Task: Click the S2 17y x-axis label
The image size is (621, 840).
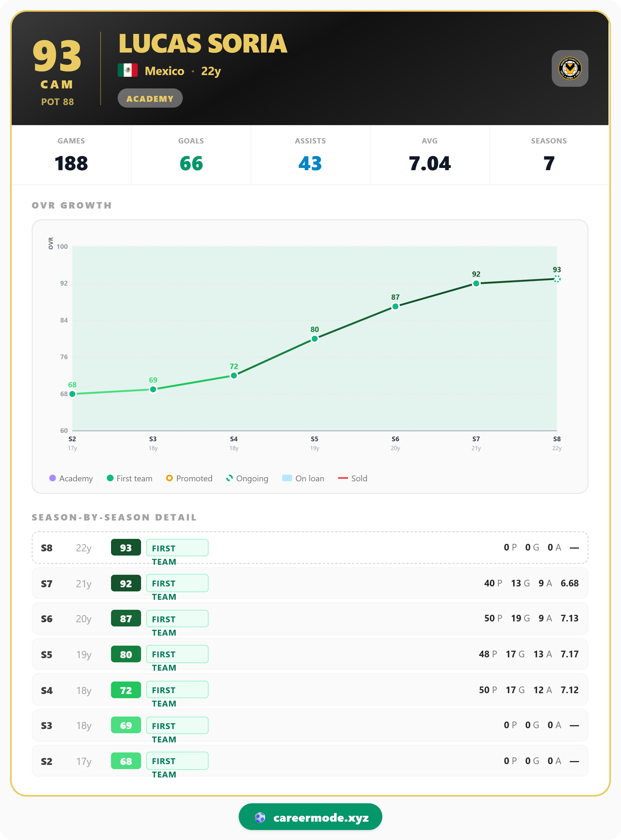Action: pos(73,443)
